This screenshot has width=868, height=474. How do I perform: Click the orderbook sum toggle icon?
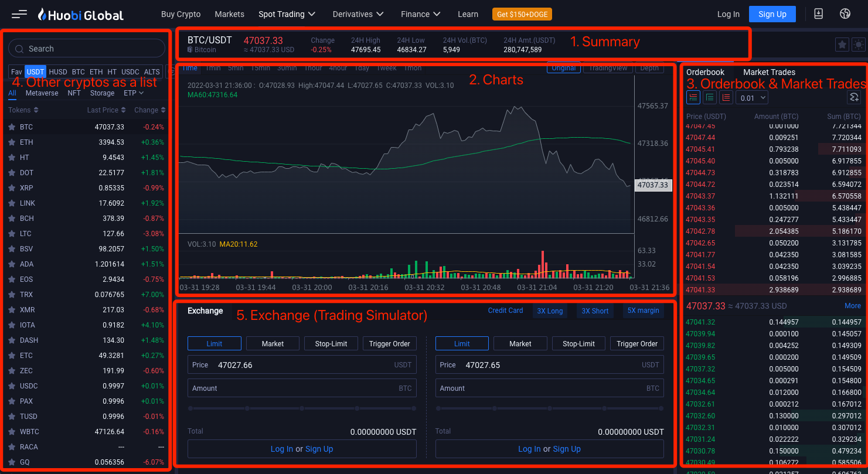click(854, 98)
